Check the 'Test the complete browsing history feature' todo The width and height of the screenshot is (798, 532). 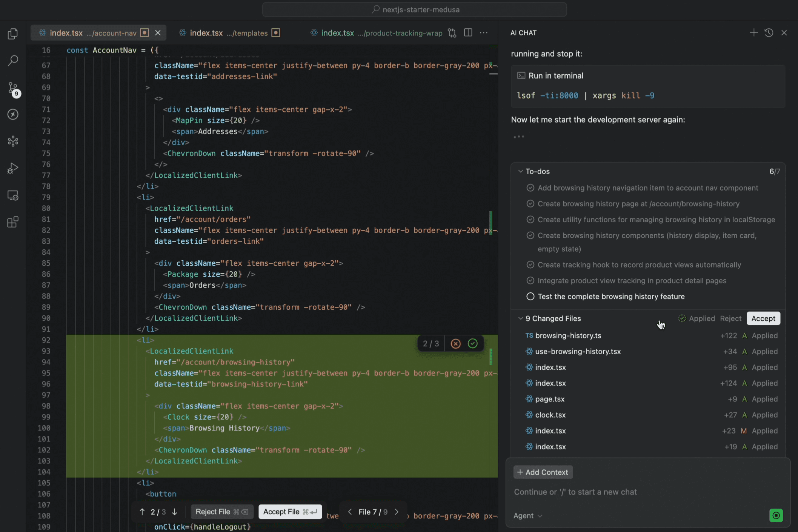point(530,297)
